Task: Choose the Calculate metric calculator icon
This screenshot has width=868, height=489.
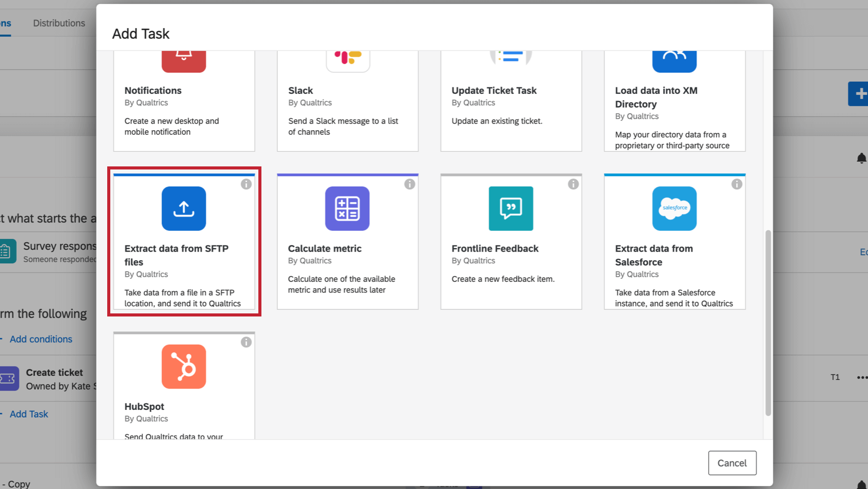Action: [x=347, y=208]
